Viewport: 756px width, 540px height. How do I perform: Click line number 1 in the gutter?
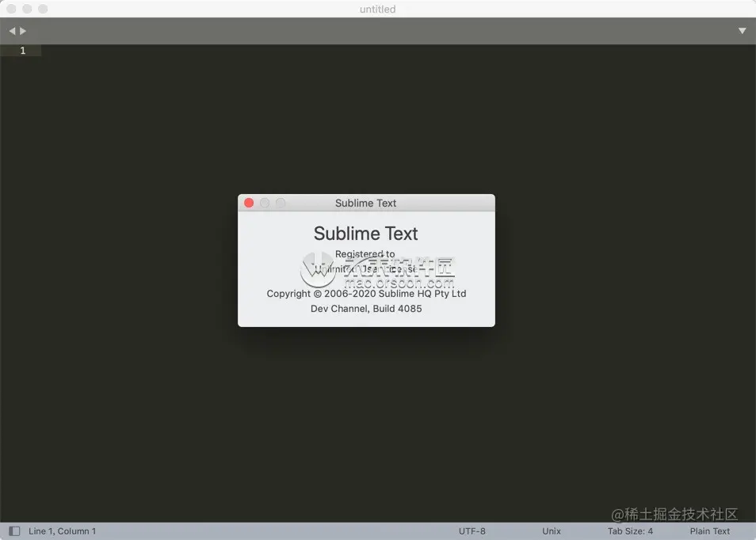23,51
